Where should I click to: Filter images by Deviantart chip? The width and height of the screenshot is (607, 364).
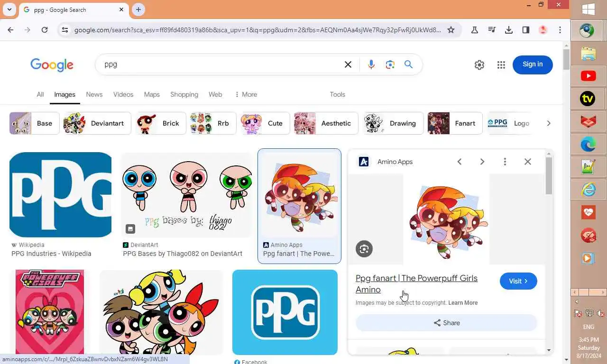pos(97,123)
